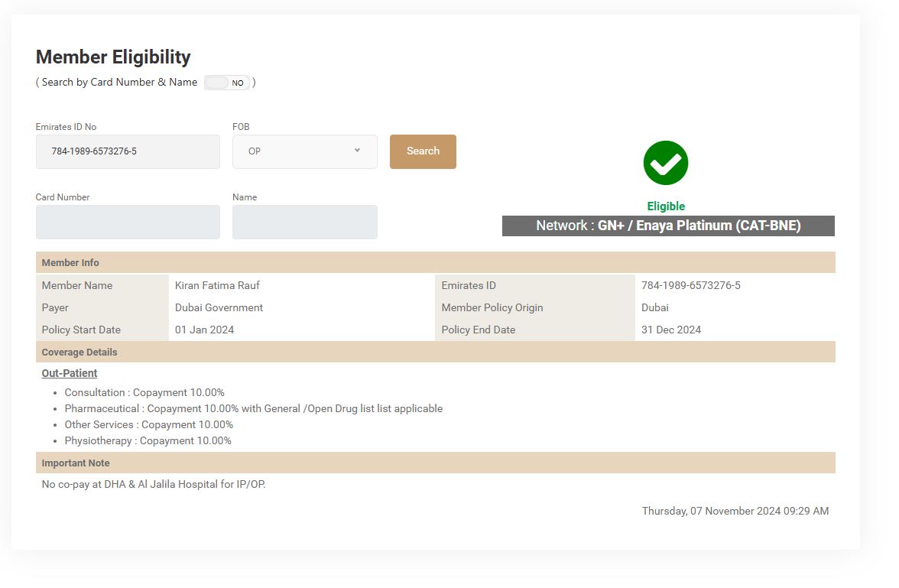Image resolution: width=899 pixels, height=588 pixels.
Task: Toggle Search by Card Number & Name switch
Action: (x=226, y=83)
